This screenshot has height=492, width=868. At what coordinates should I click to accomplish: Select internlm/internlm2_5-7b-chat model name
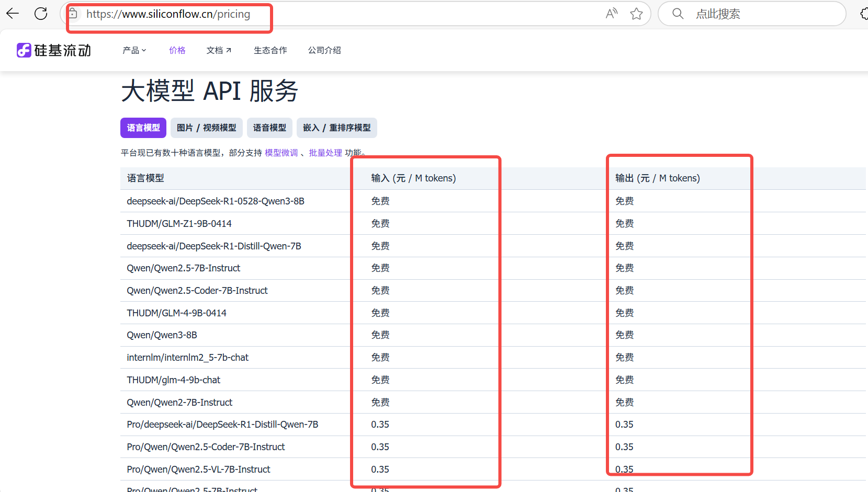[187, 358]
